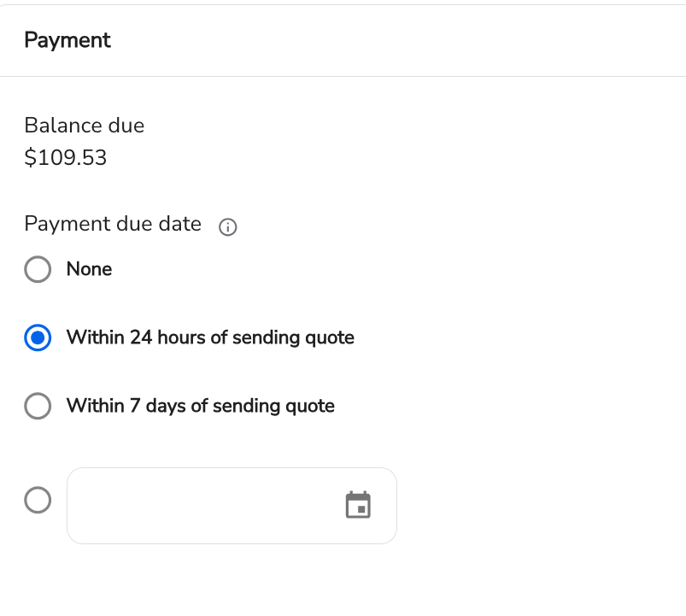The image size is (686, 616).
Task: Click the $109.53 balance amount
Action: coord(66,157)
